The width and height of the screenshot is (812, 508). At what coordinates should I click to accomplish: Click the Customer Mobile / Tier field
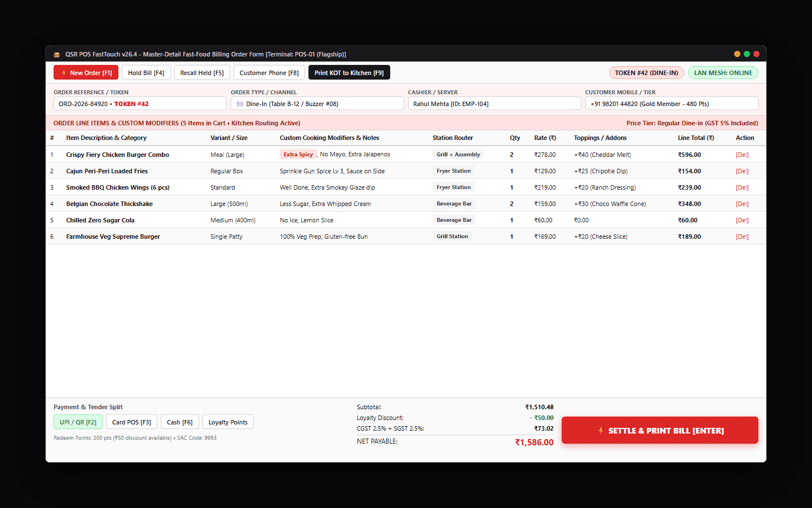[x=672, y=104]
